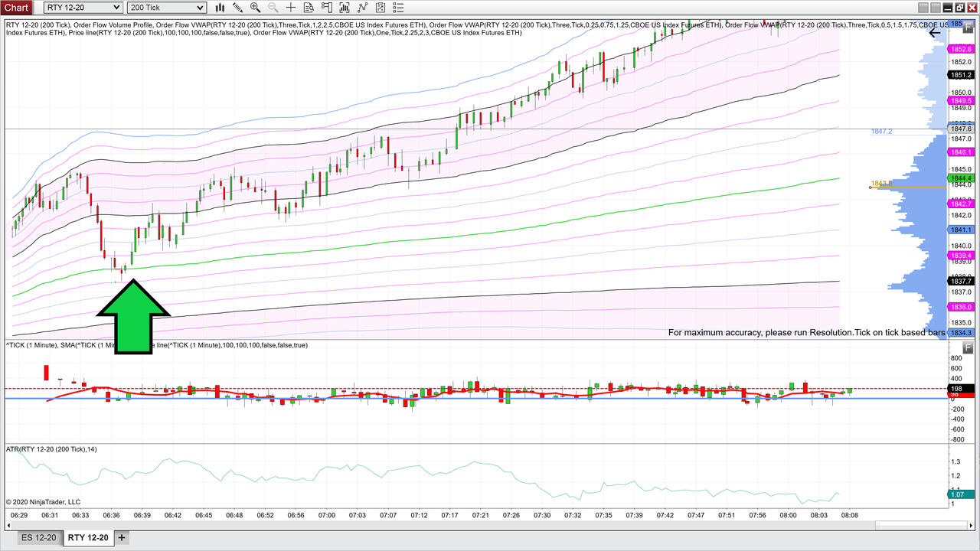Click the 1.07 ATR value marker

coord(961,494)
